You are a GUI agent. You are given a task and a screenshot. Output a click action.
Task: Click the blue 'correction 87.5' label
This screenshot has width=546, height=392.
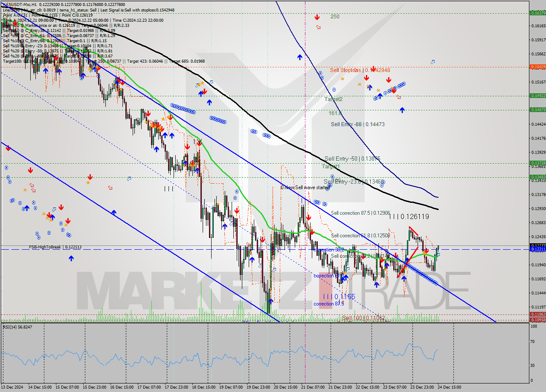[329, 304]
